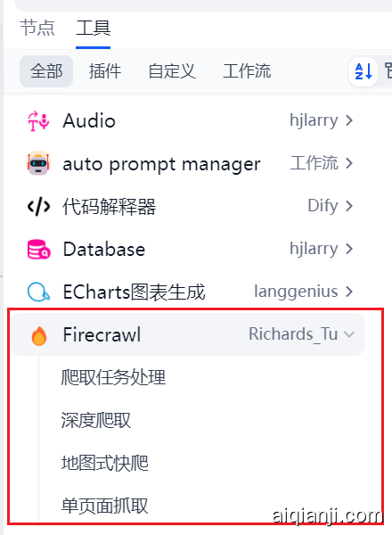Click the Firecrawl flame icon
The width and height of the screenshot is (392, 535).
[x=39, y=336]
